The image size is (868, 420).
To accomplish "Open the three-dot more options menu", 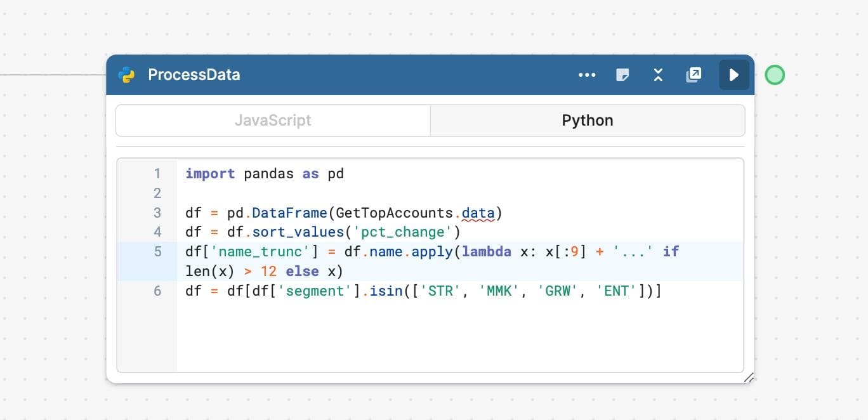I will [587, 75].
